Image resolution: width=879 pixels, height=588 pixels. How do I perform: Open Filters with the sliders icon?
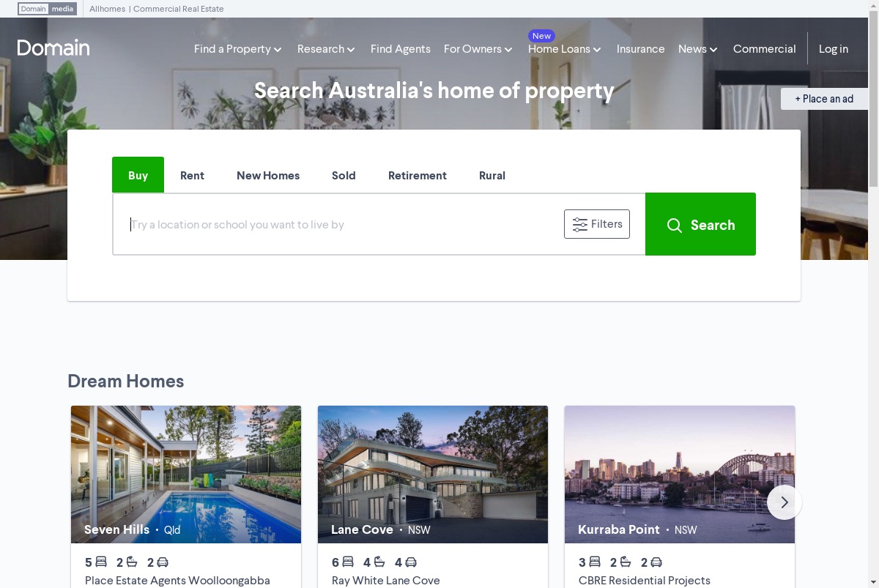pyautogui.click(x=597, y=224)
